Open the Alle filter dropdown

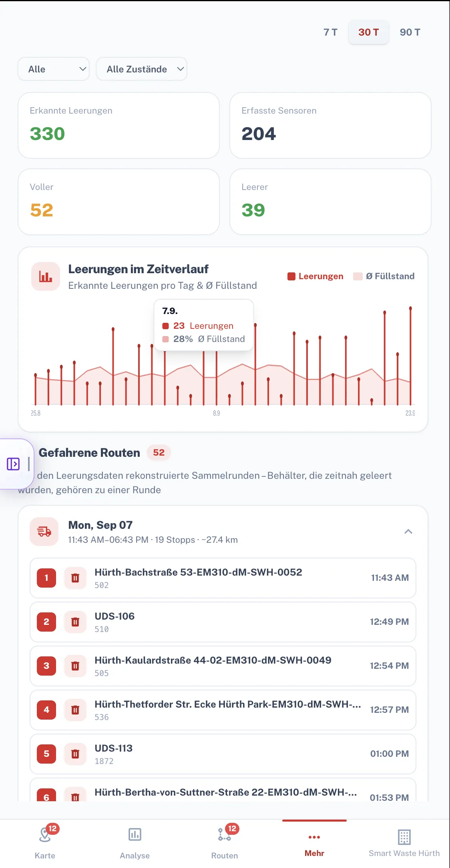coord(54,69)
